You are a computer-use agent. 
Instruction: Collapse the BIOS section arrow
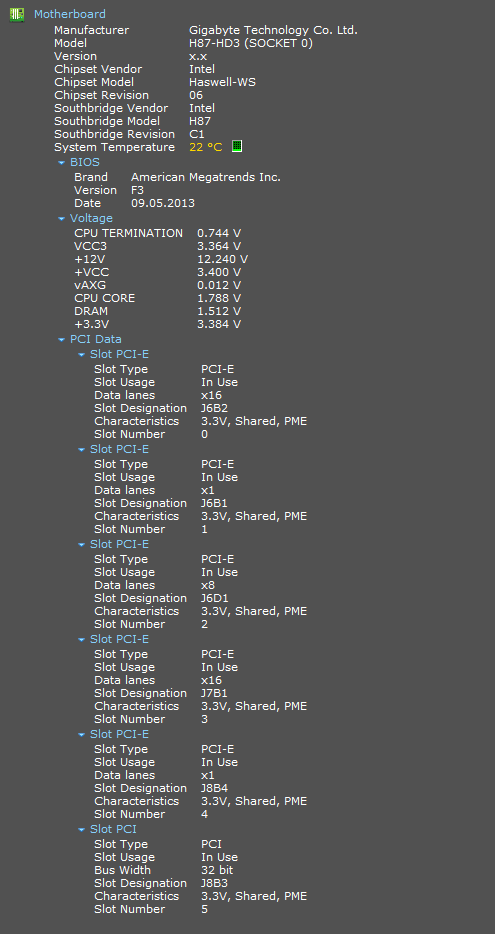coord(61,163)
